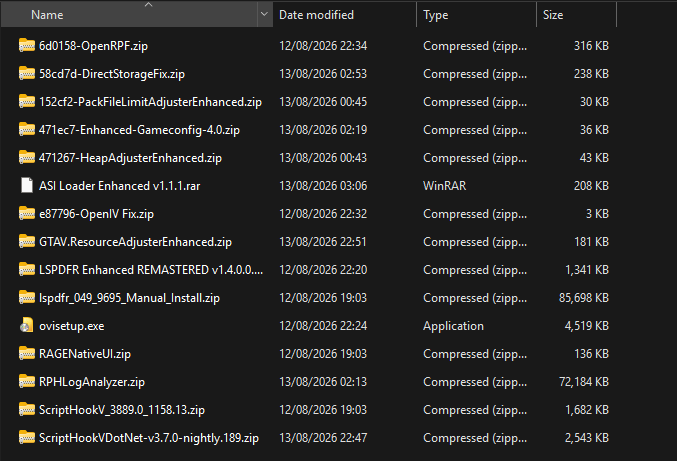This screenshot has width=677, height=461.
Task: Select file name e87796-OpenIV Fix.zip
Action: pyautogui.click(x=96, y=214)
